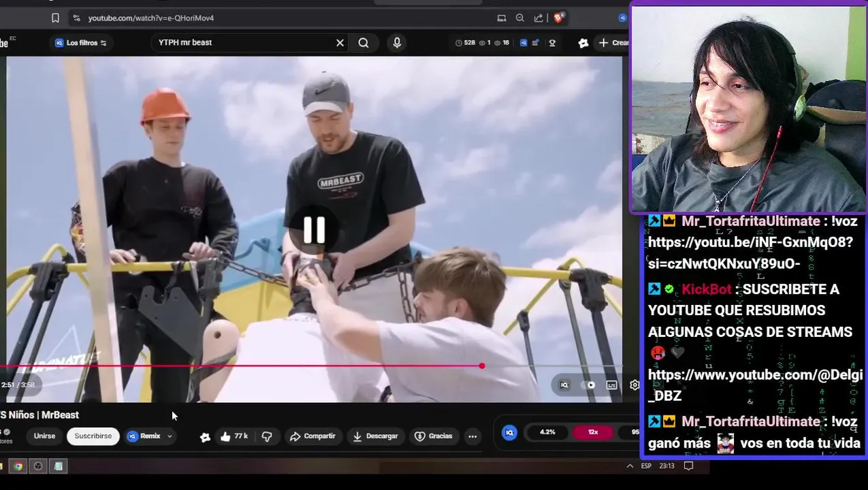The width and height of the screenshot is (868, 490).
Task: Click the first Mr_TortafritaUltimate username in chat
Action: (751, 221)
